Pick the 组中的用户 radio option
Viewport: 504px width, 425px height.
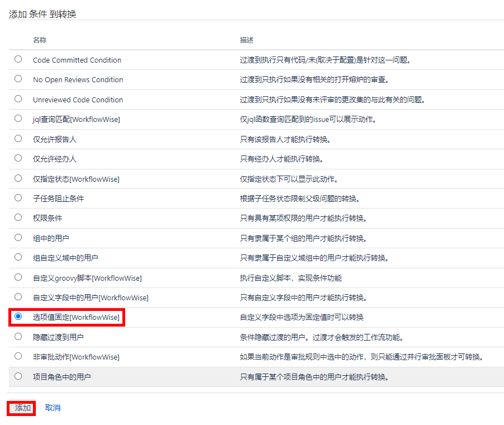[18, 238]
